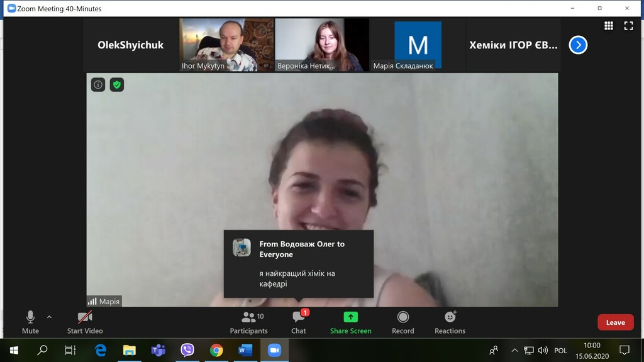This screenshot has width=644, height=362.
Task: Click the Share Screen button
Action: 350,322
